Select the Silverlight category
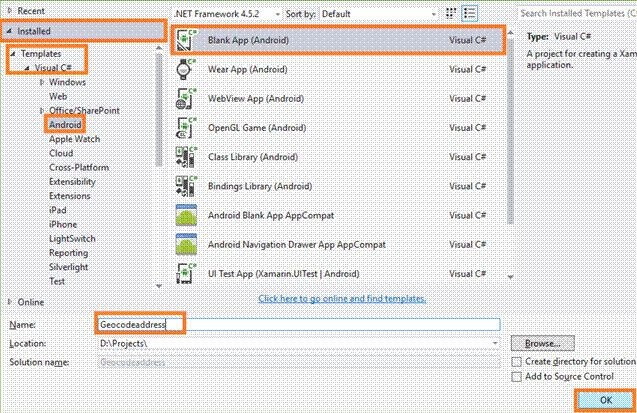The width and height of the screenshot is (637, 413). [68, 267]
